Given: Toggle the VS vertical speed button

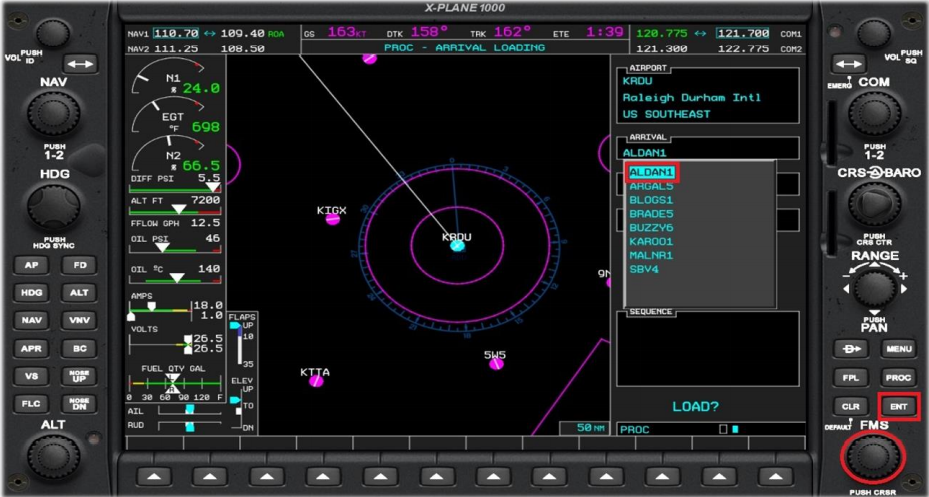Looking at the screenshot, I should click(x=31, y=376).
